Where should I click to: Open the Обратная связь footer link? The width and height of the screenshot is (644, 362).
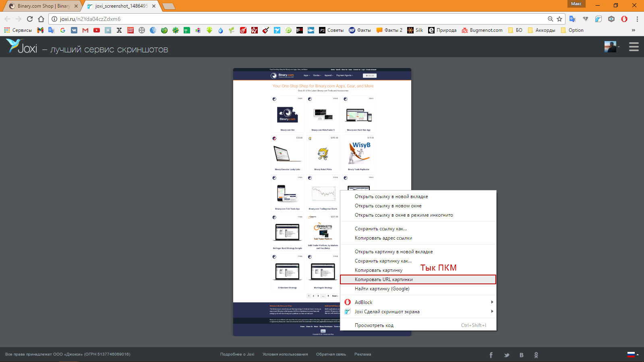[x=331, y=354]
